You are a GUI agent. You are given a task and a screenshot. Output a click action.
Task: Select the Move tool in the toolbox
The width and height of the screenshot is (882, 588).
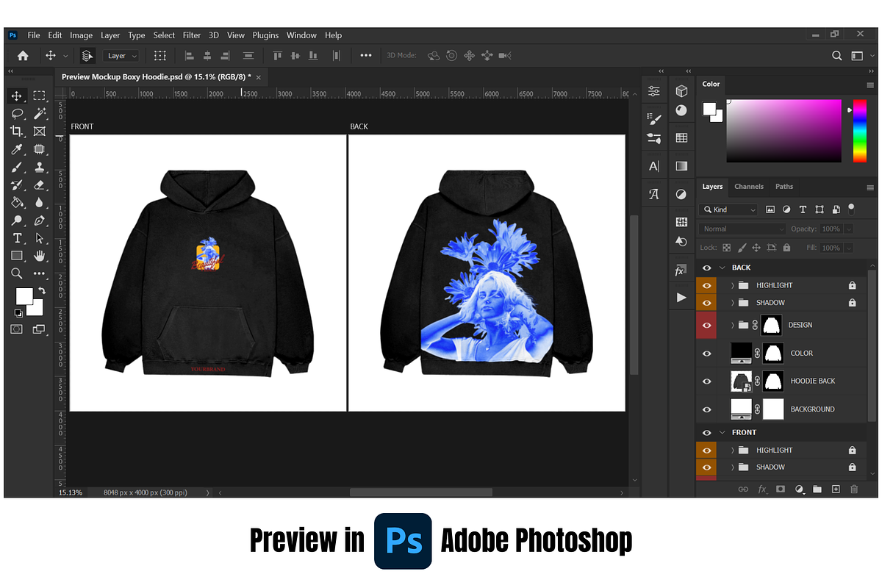[17, 96]
